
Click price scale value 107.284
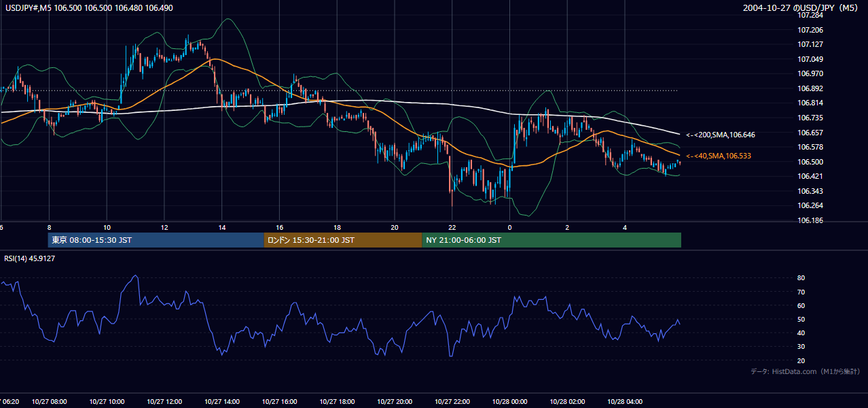click(810, 15)
